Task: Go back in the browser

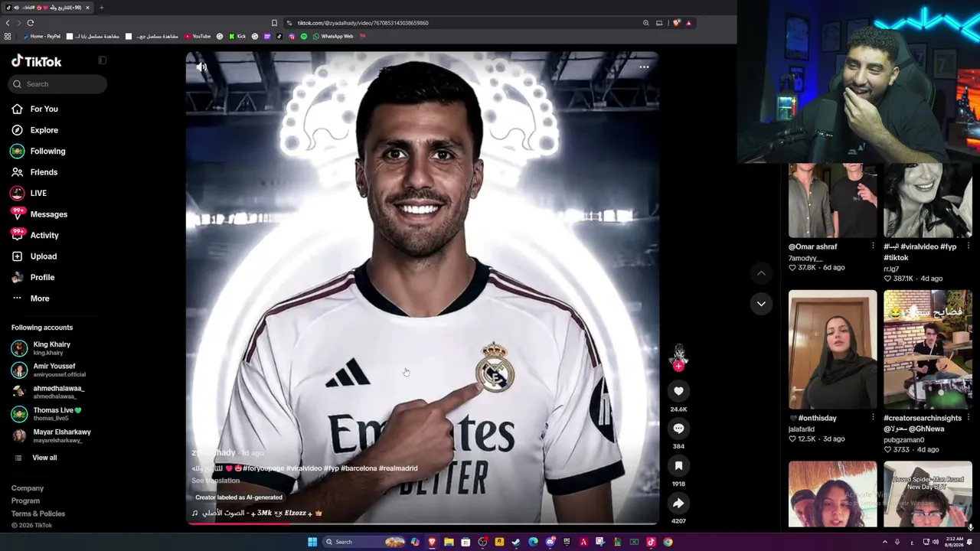Action: (x=8, y=23)
